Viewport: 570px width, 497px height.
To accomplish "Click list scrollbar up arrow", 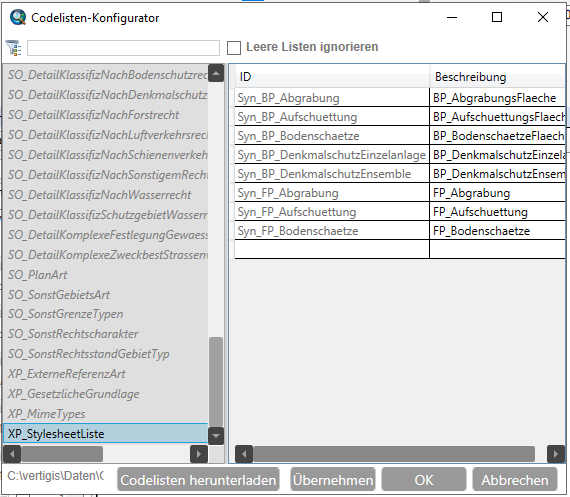I will coord(216,73).
